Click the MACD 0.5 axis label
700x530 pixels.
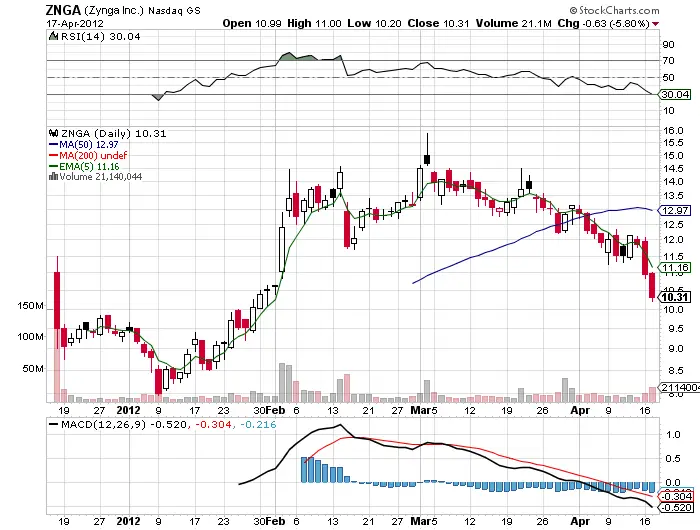672,459
